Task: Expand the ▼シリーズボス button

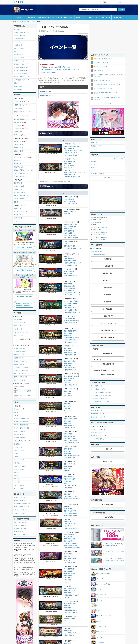Action: click(108, 280)
